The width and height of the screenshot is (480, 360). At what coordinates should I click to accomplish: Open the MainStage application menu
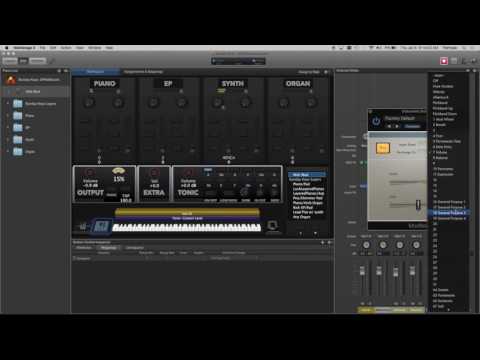click(x=24, y=48)
